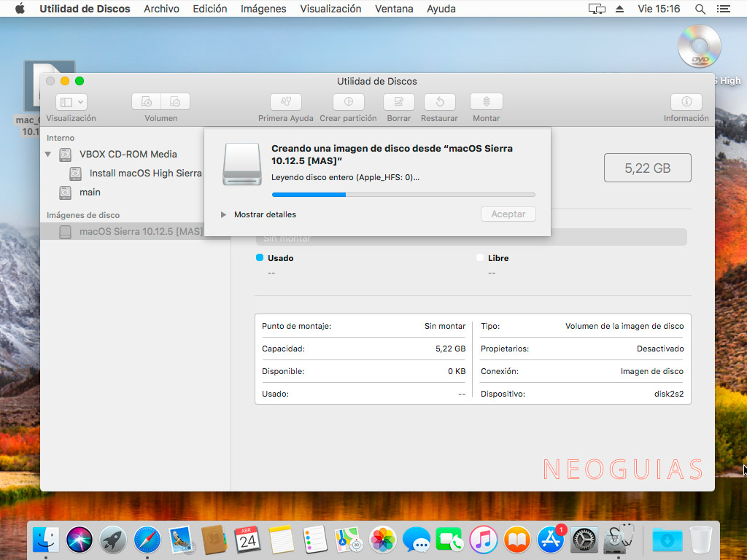Screen dimensions: 747x560
Task: Open the Imágenes menu
Action: click(x=263, y=9)
